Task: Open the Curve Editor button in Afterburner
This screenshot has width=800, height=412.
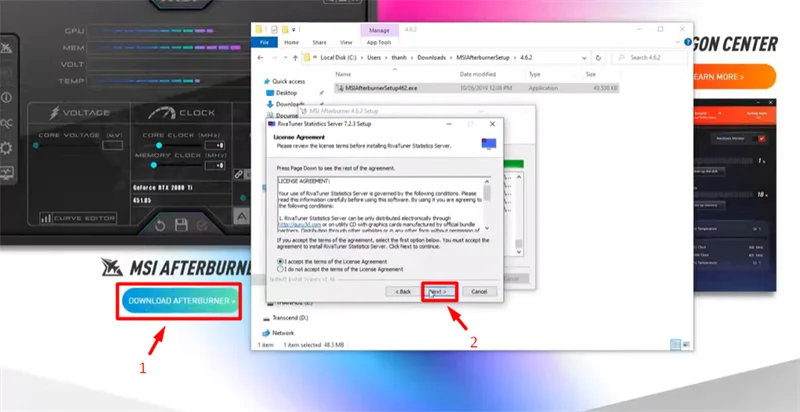Action: point(78,218)
